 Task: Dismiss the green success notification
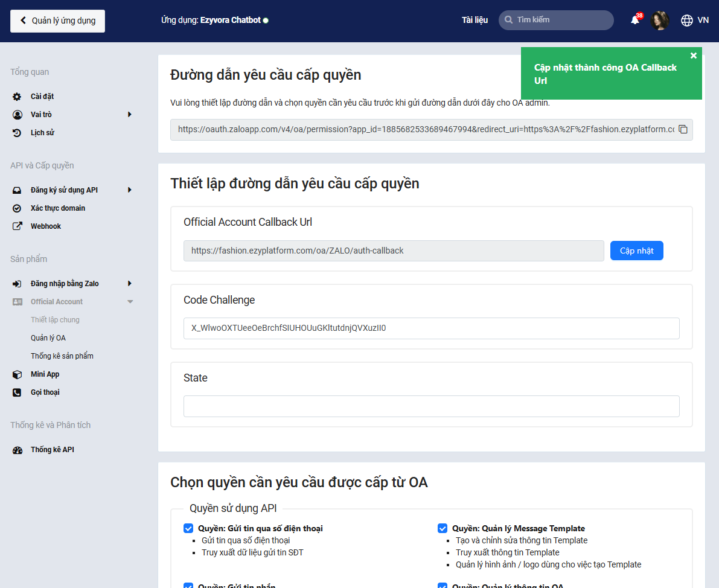[x=693, y=56]
